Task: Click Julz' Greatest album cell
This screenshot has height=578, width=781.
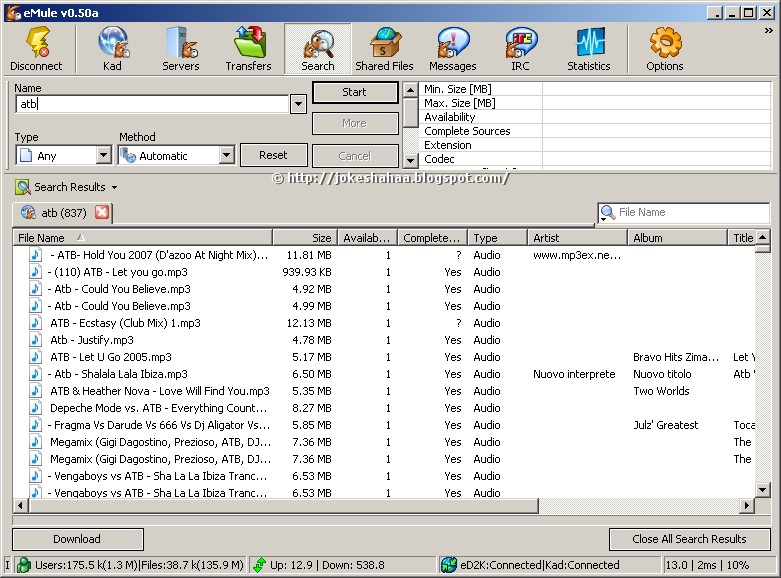Action: (x=665, y=425)
